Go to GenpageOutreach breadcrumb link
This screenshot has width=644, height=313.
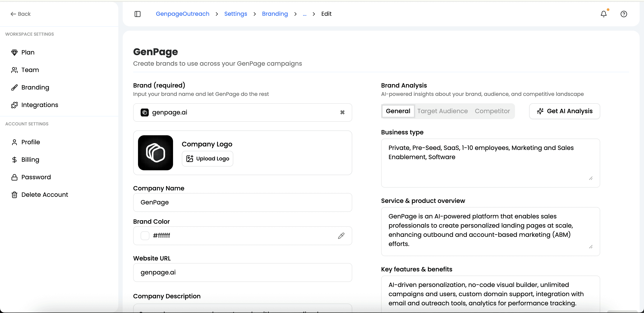[x=182, y=14]
